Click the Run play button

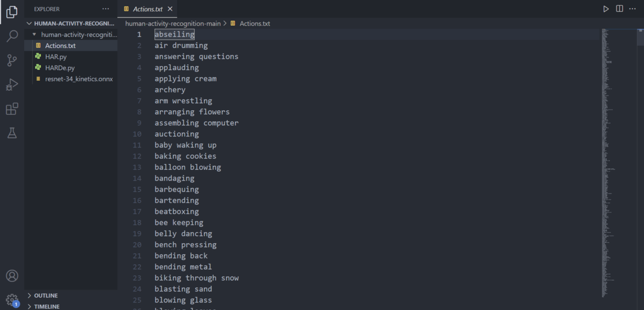pyautogui.click(x=606, y=9)
